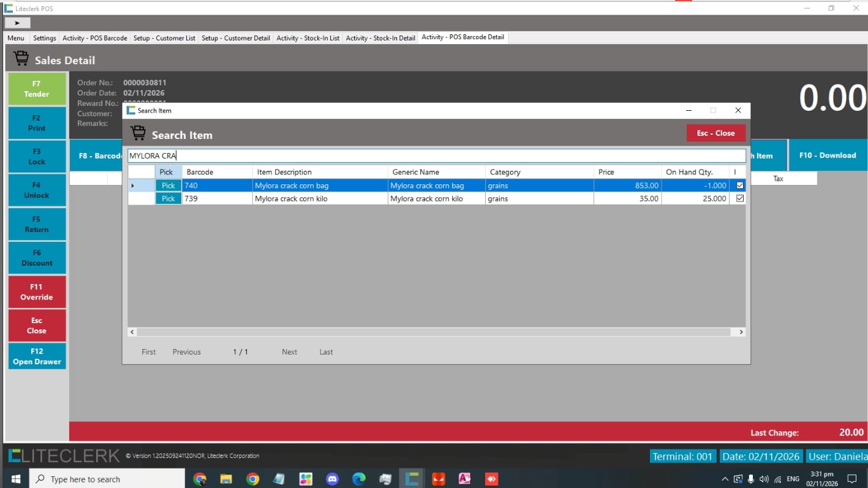
Task: Click the Item Description column header
Action: point(319,172)
